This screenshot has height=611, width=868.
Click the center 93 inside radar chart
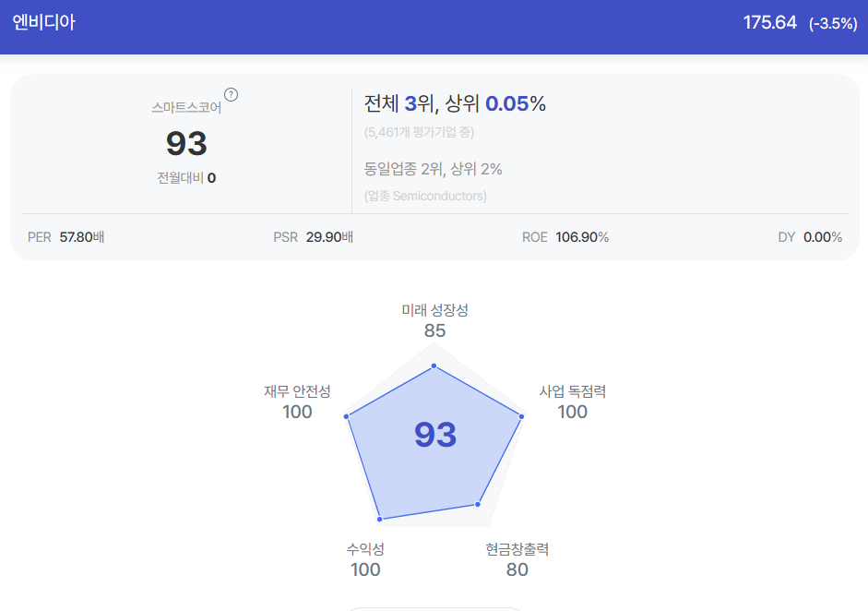pyautogui.click(x=435, y=435)
